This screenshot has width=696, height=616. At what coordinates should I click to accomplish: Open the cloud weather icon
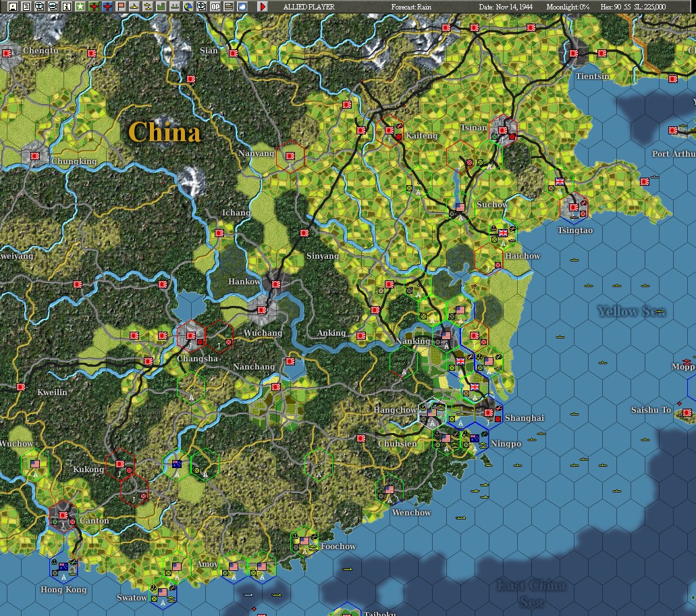click(242, 6)
